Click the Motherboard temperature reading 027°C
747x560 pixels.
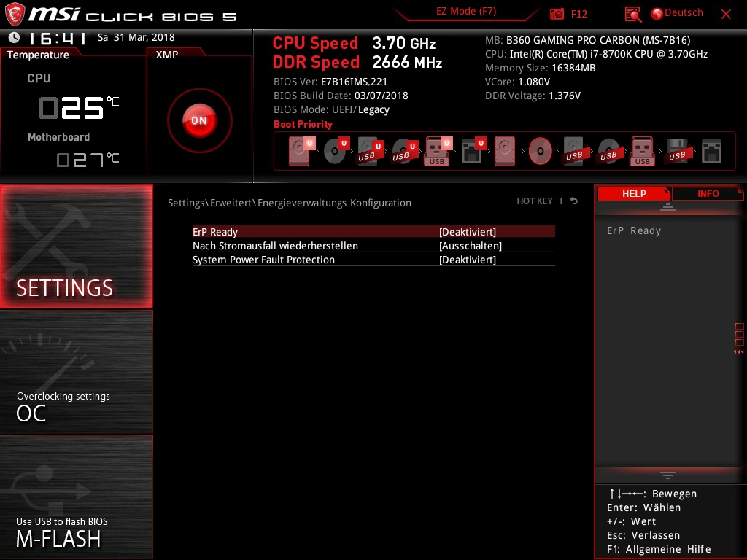88,160
